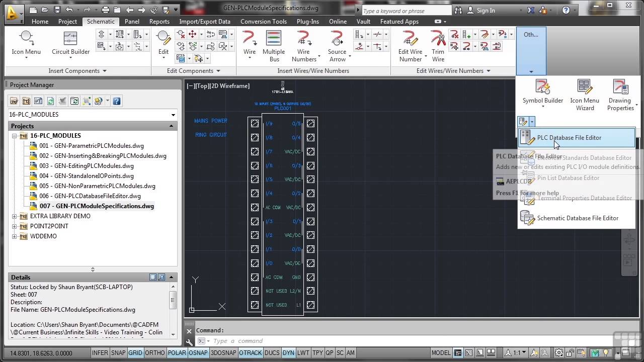Expand the EXTRA LIBRARY DEMO project
Image resolution: width=644 pixels, height=362 pixels.
coord(15,216)
